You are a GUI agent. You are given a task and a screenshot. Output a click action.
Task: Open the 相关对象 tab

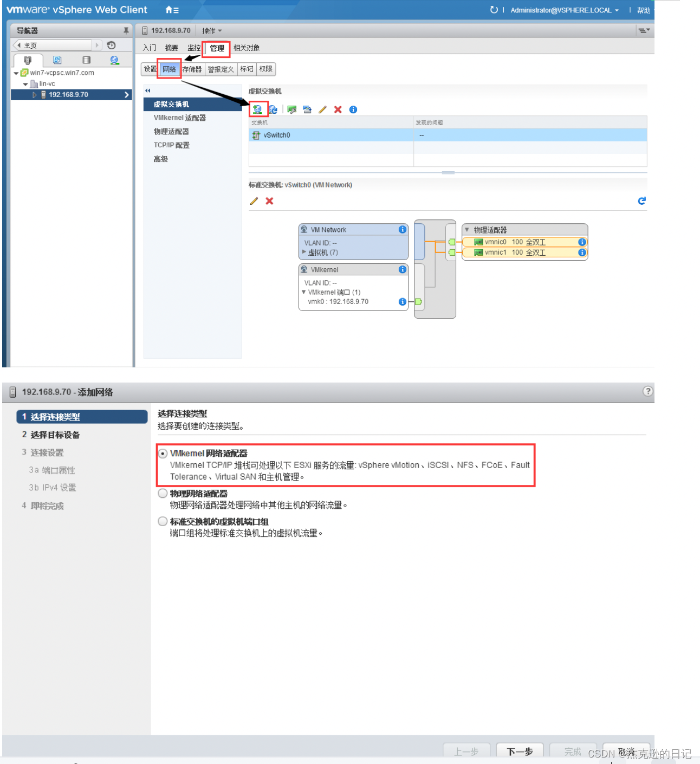click(x=247, y=48)
